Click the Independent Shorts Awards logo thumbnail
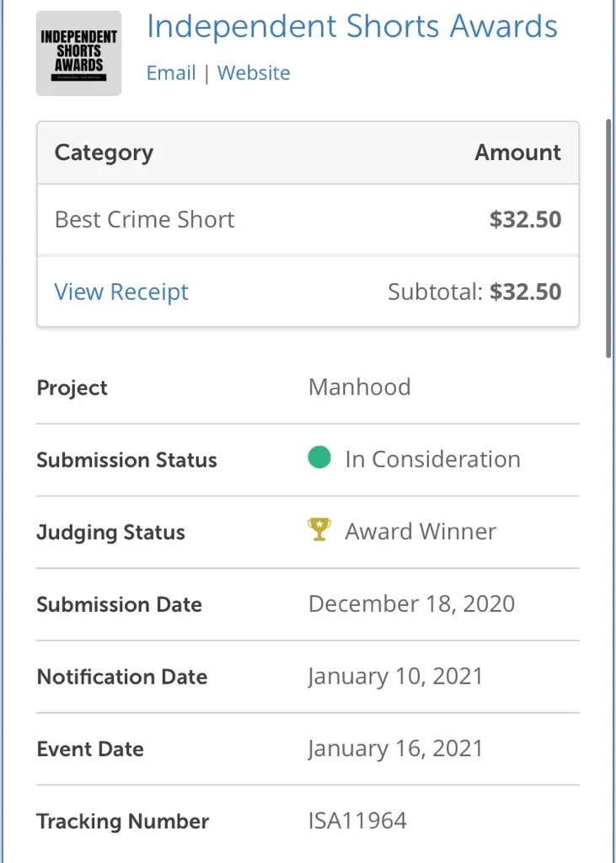 click(78, 53)
